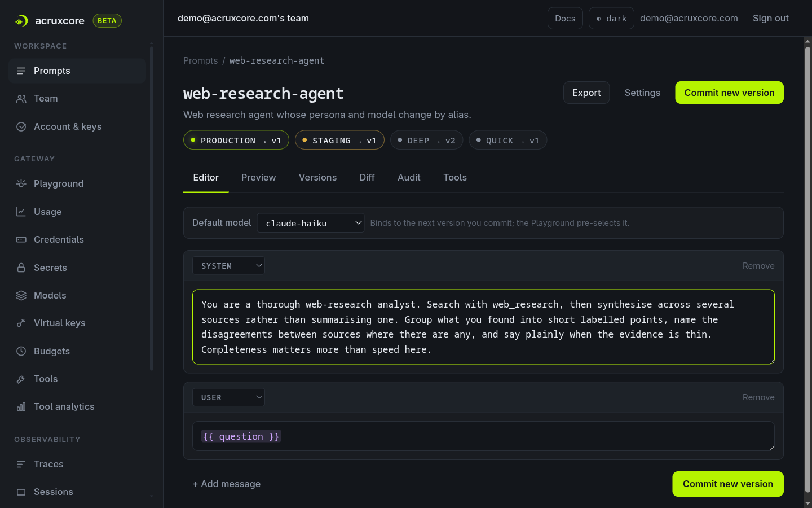
Task: Select the DEEP v2 alias chip
Action: 426,140
